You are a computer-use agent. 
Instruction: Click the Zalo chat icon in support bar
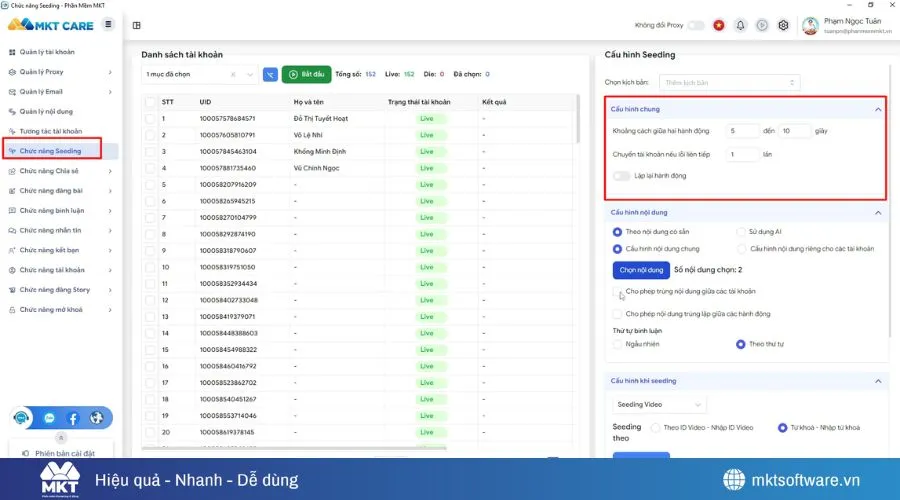(49, 418)
